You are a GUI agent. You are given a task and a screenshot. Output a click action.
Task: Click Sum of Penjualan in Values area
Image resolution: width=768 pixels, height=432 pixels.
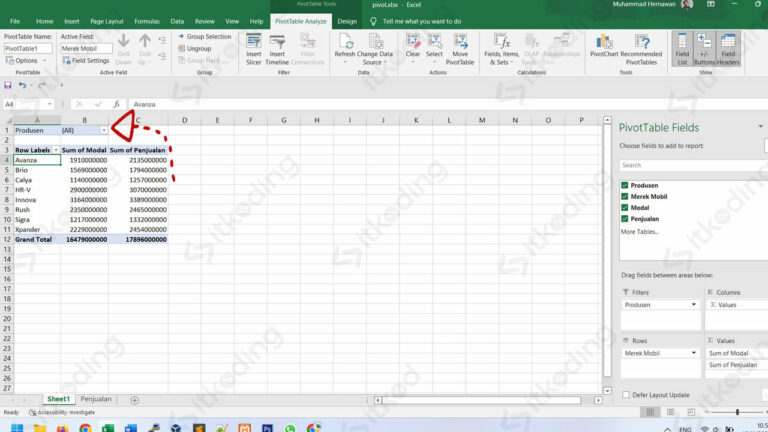(735, 365)
